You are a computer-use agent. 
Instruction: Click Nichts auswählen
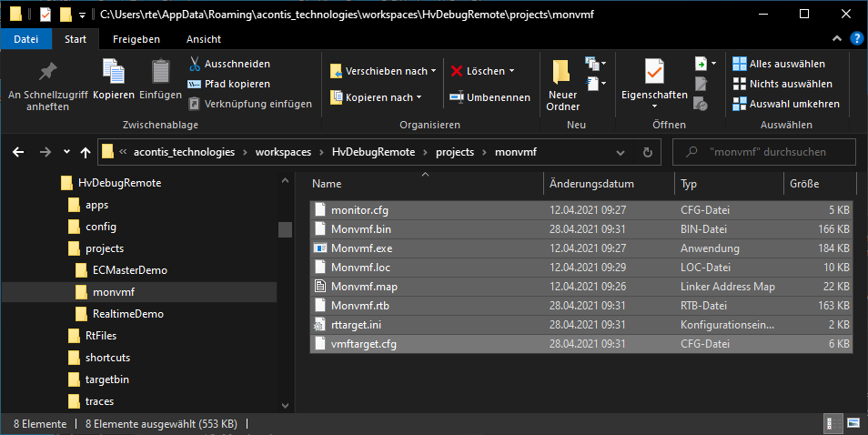click(782, 84)
